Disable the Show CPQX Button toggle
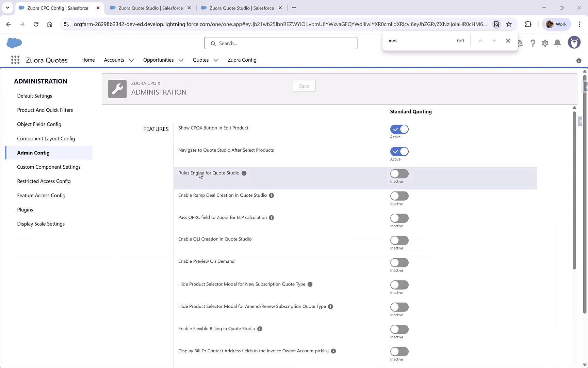 point(399,129)
